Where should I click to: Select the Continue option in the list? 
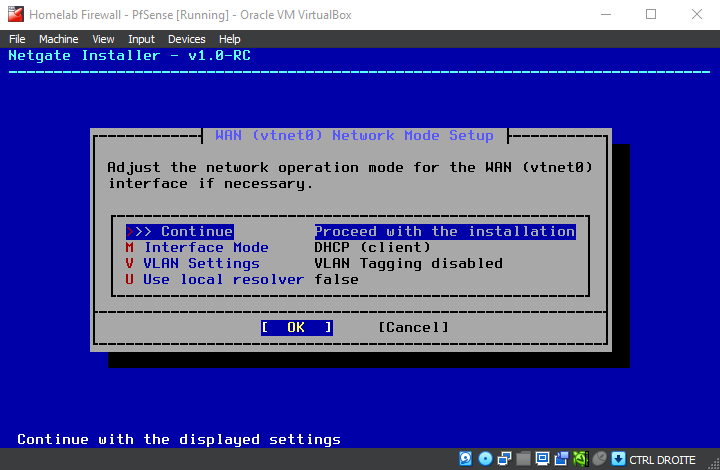180,231
